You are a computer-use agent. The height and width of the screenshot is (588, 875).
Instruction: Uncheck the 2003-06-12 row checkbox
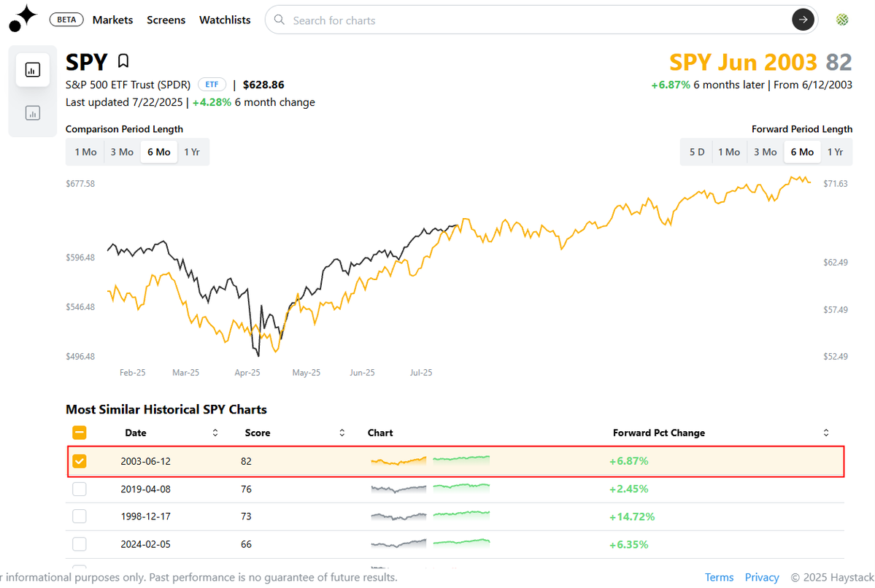tap(80, 461)
